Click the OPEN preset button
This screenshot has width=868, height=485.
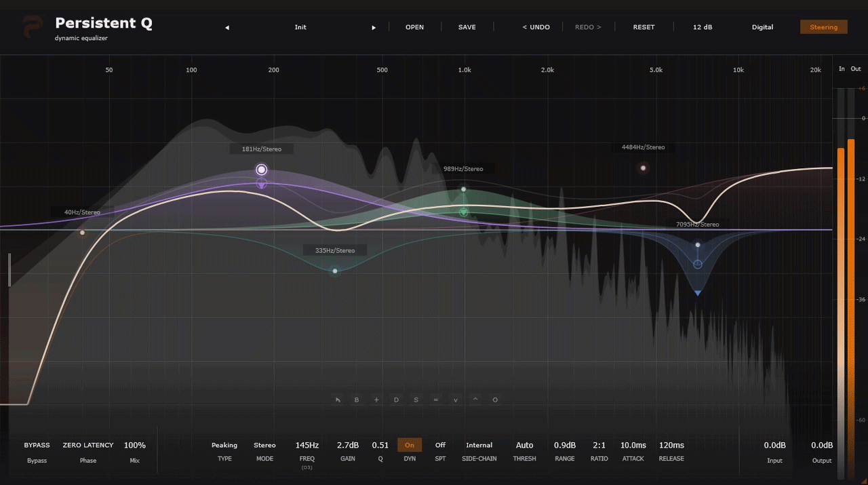coord(414,27)
